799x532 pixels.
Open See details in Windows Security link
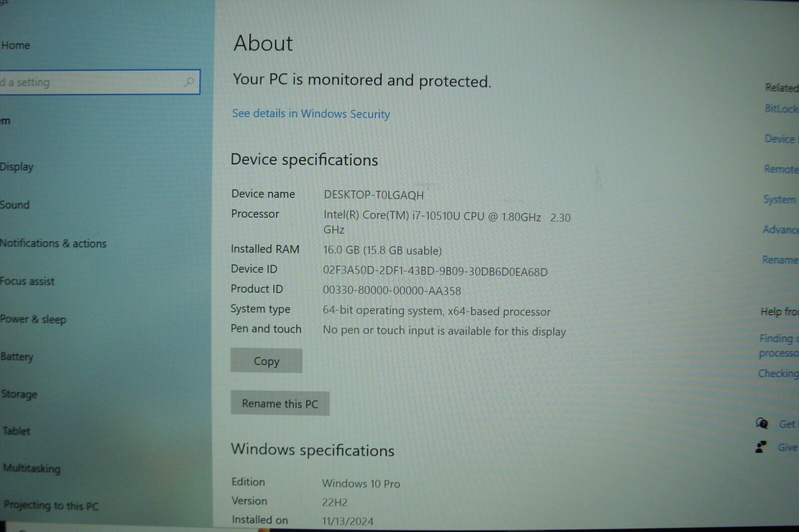pos(311,114)
